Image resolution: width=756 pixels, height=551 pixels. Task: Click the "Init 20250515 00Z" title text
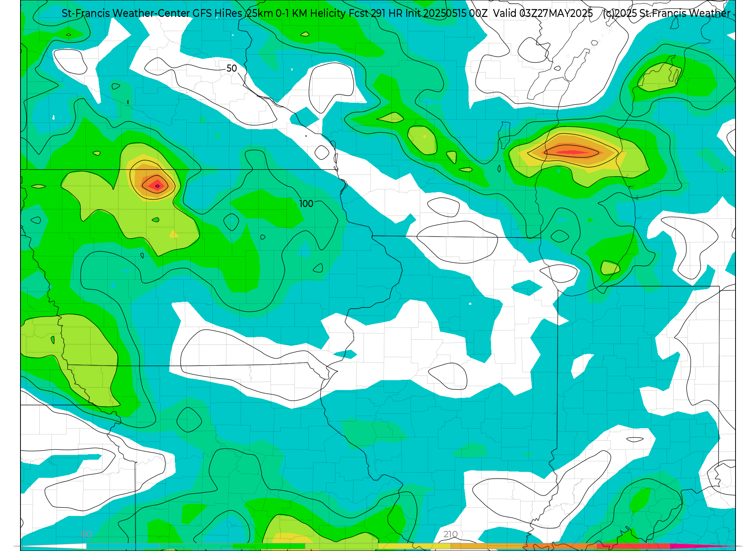[446, 13]
